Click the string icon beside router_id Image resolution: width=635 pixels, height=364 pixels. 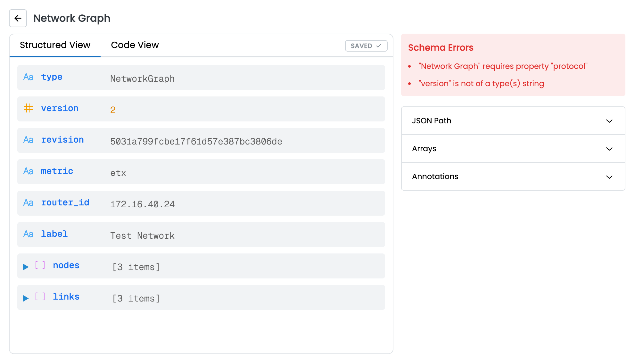(29, 203)
